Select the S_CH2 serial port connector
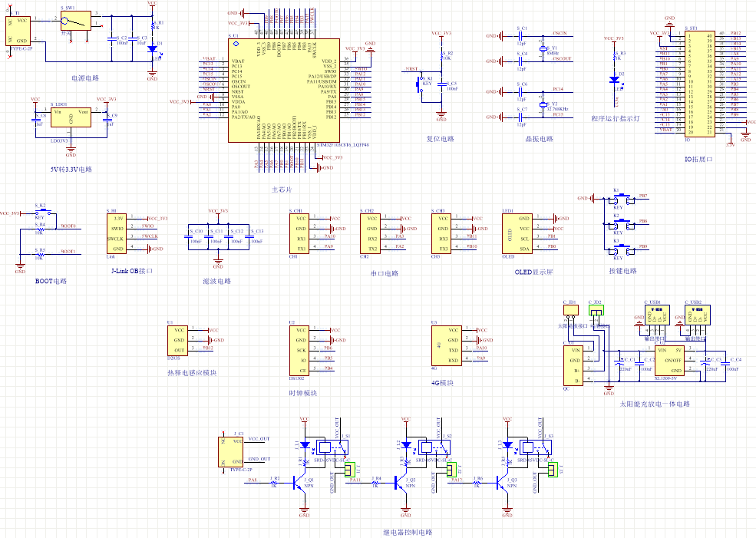 pos(370,234)
